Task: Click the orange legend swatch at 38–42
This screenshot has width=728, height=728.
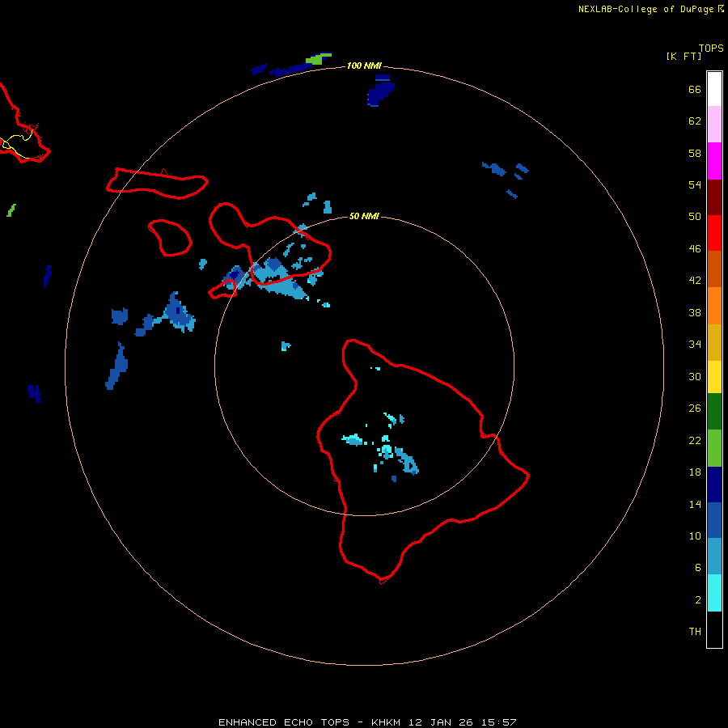Action: click(x=714, y=306)
